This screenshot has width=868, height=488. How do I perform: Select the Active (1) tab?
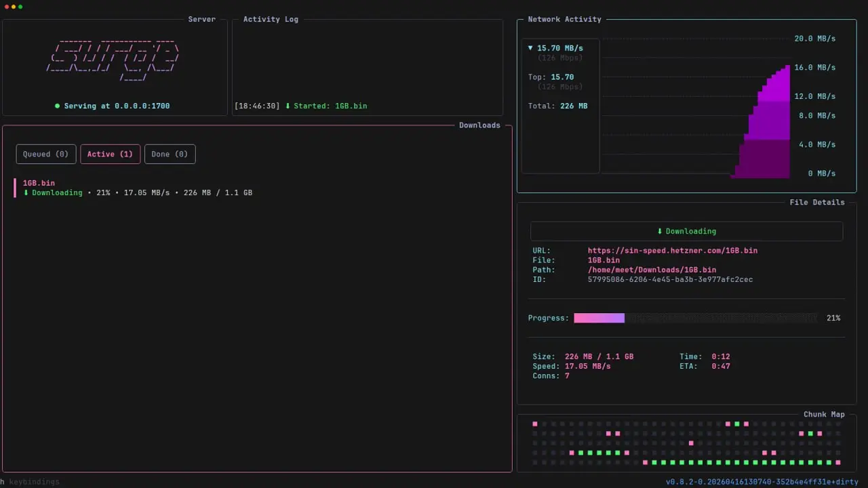point(110,154)
